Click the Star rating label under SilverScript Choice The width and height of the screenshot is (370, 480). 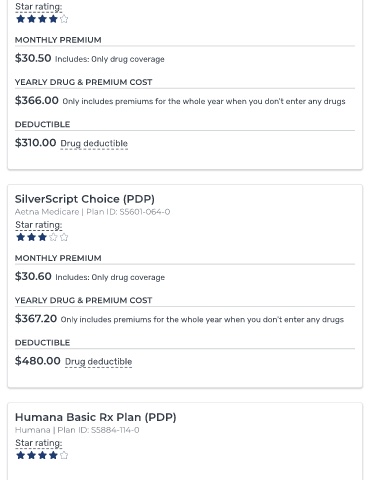coord(39,225)
